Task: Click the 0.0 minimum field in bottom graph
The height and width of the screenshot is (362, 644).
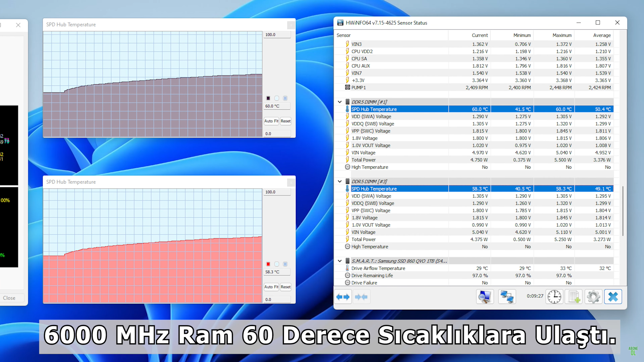Action: pos(277,300)
